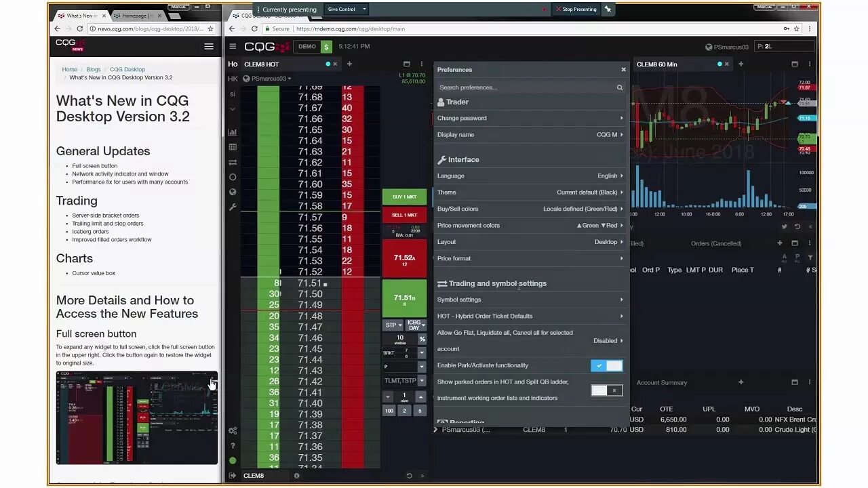Click the search magnifier in Preferences

(620, 87)
